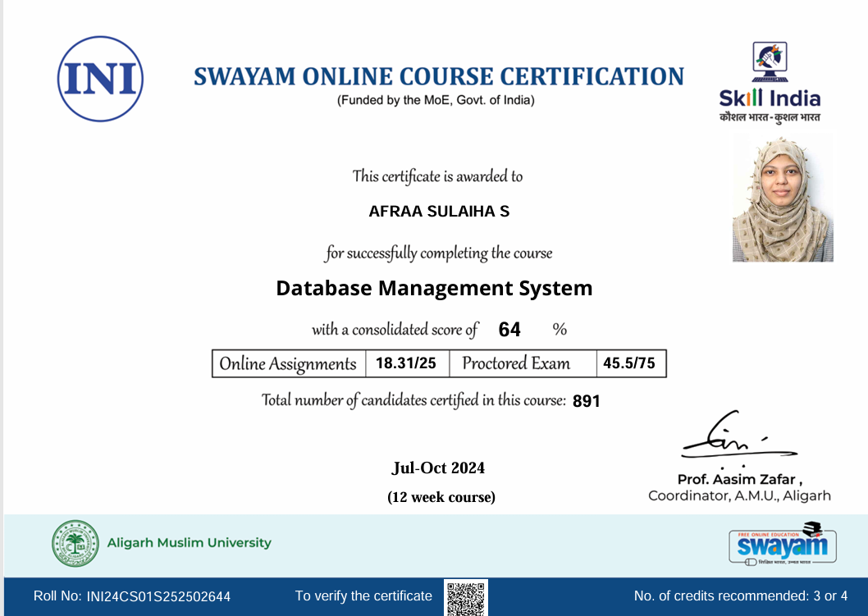Click "To verify the certificate" text

tap(363, 596)
